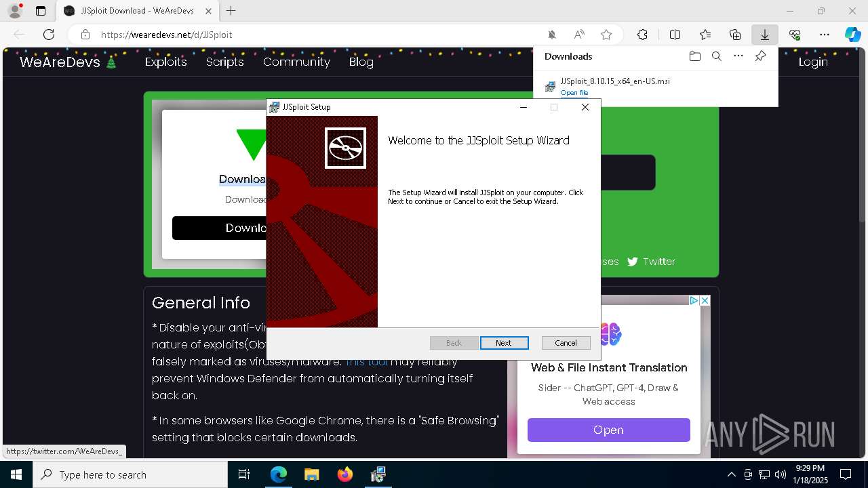Open Collections icon in Edge toolbar
The image size is (868, 488).
coord(734,35)
